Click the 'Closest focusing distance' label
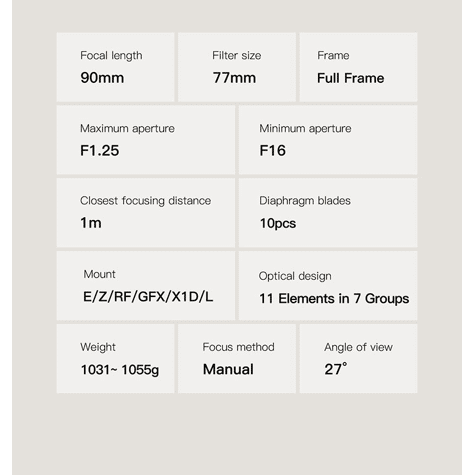Screen dimensions: 475x475 point(145,201)
